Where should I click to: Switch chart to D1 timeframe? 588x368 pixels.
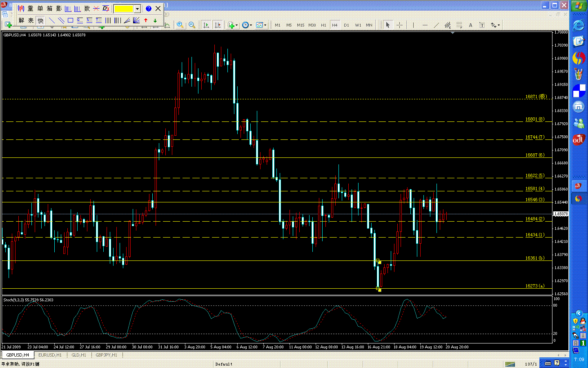(x=346, y=25)
